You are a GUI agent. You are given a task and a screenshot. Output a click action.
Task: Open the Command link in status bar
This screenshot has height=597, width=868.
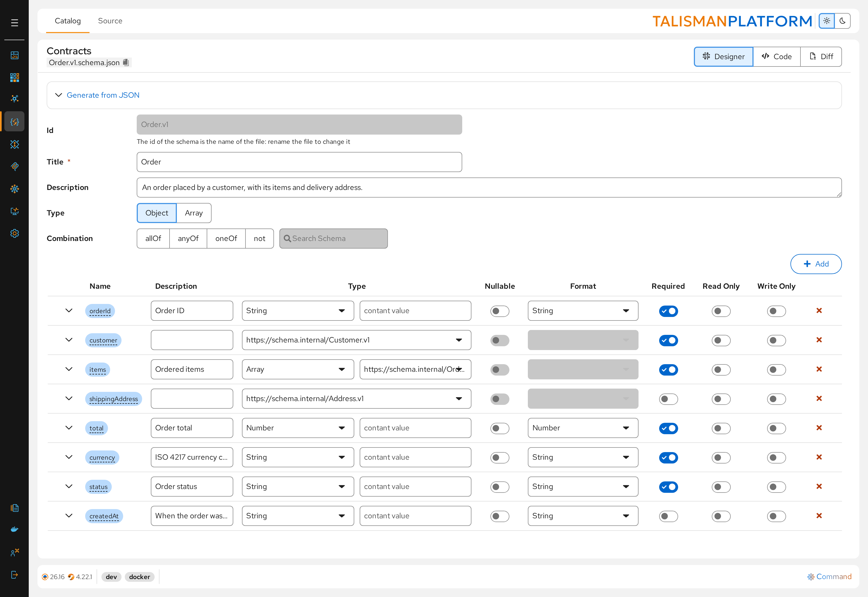point(829,576)
